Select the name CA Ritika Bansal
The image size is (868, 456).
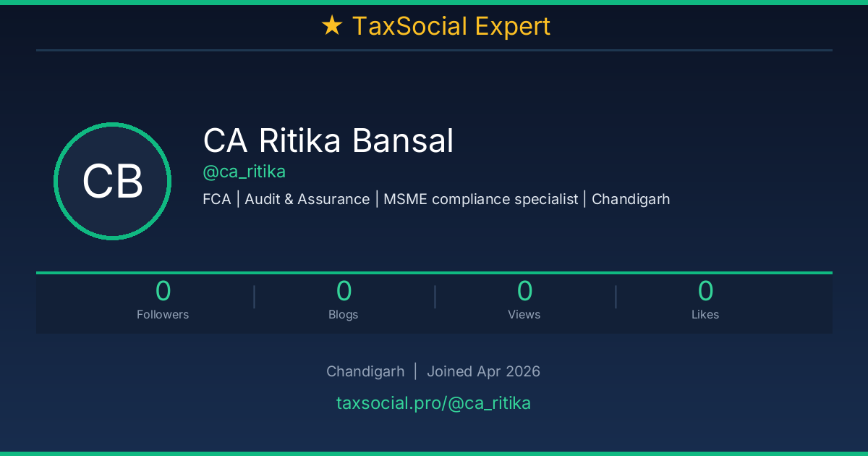pyautogui.click(x=328, y=140)
